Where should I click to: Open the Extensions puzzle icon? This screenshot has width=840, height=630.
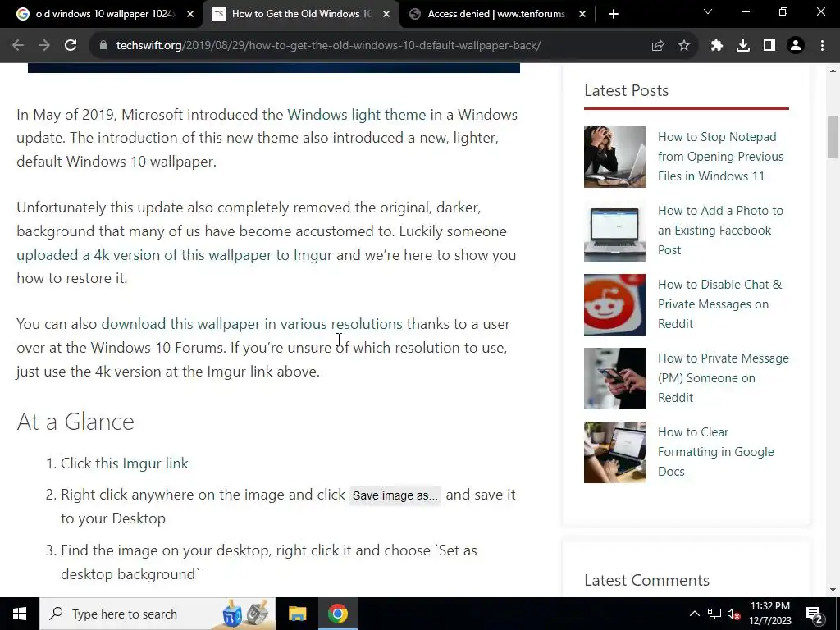717,46
